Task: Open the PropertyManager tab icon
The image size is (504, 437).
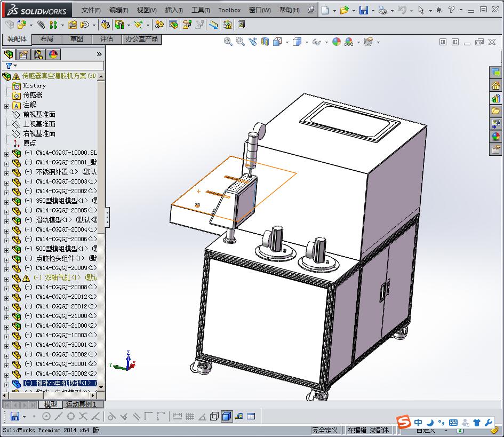Action: [23, 54]
